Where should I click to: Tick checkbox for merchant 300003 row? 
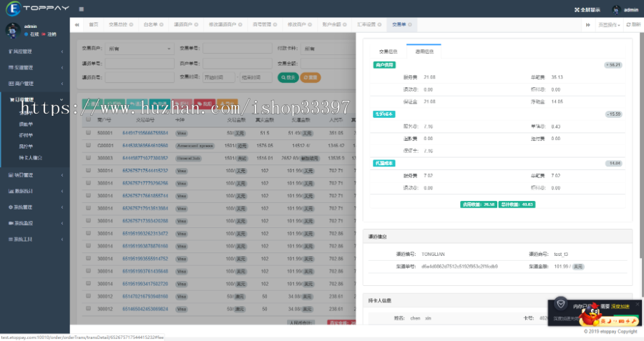click(x=88, y=157)
